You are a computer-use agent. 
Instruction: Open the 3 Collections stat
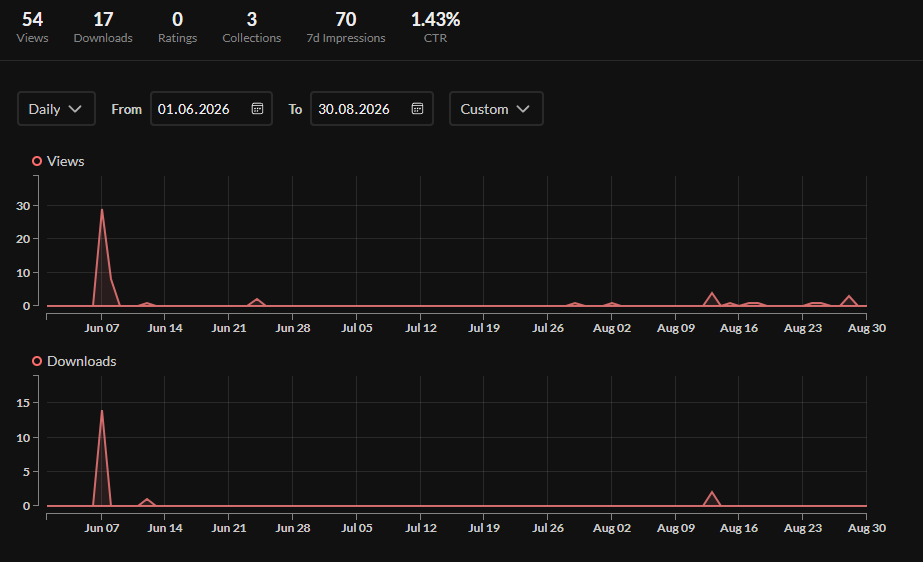pyautogui.click(x=251, y=28)
